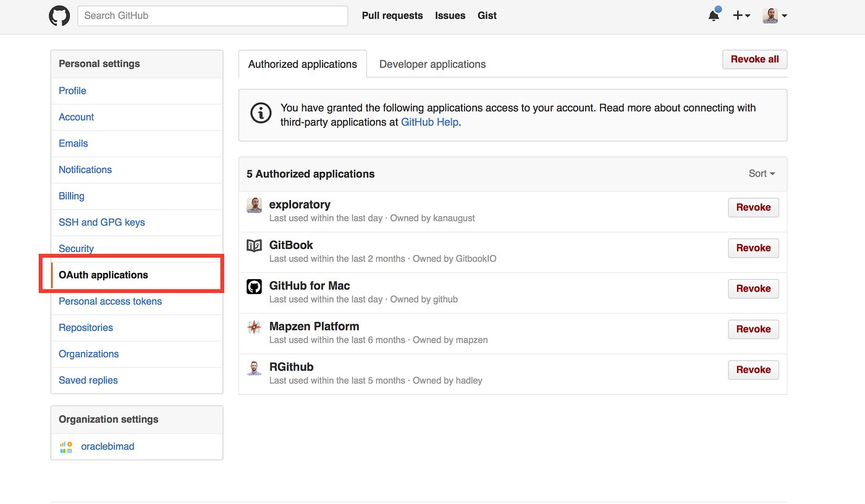Viewport: 865px width, 504px height.
Task: Click 'Owned by GitbookIO' text
Action: [455, 259]
